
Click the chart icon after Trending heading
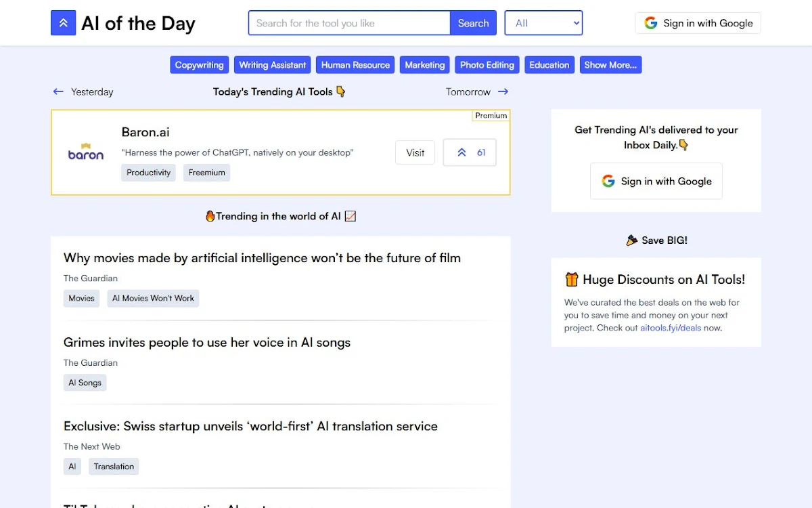pyautogui.click(x=350, y=216)
